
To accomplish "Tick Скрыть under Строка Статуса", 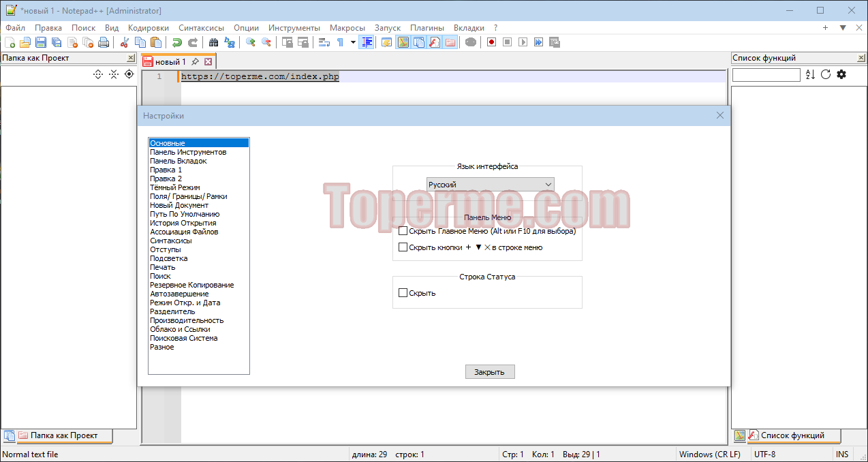I will click(403, 293).
